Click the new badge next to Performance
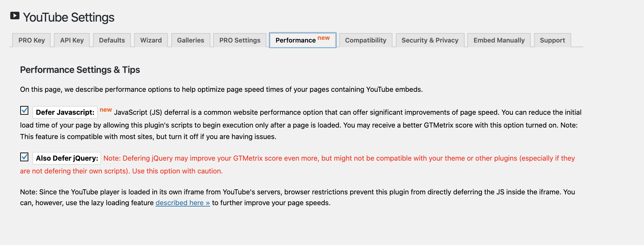This screenshot has width=644, height=245. click(x=324, y=38)
